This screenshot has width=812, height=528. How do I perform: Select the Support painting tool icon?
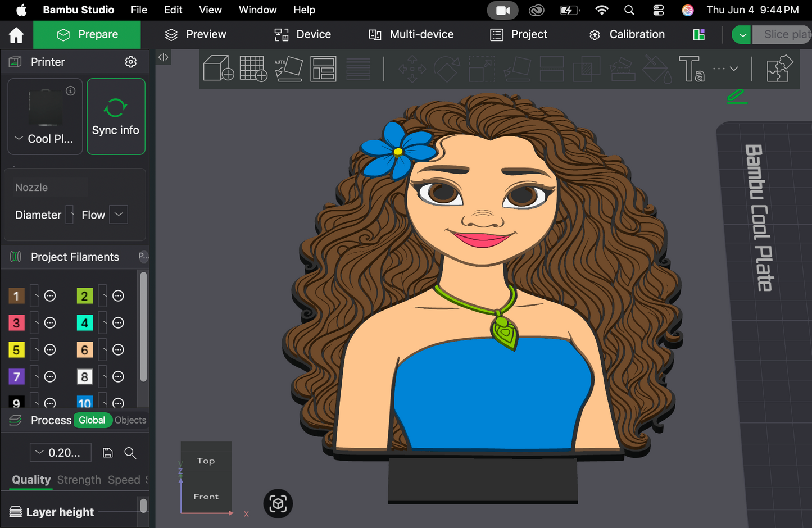pyautogui.click(x=622, y=69)
